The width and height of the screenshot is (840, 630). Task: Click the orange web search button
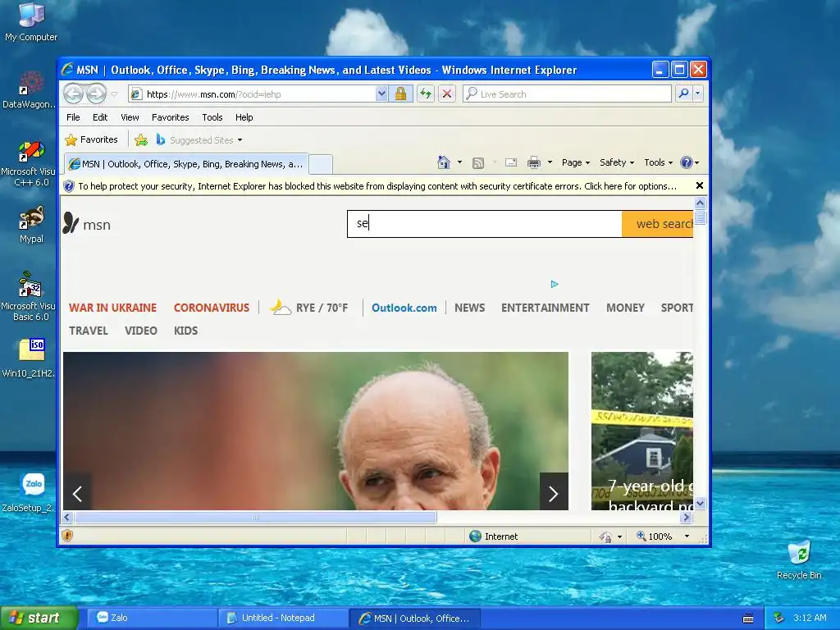click(657, 223)
